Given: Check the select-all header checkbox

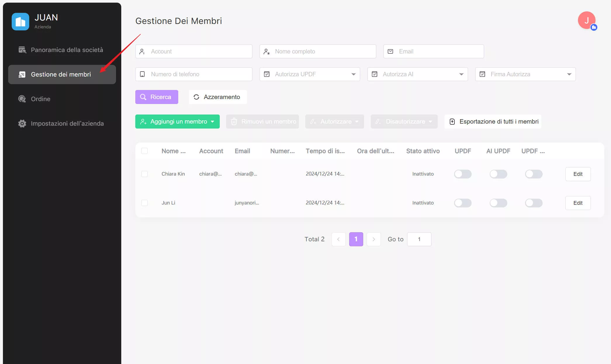Looking at the screenshot, I should (x=144, y=151).
